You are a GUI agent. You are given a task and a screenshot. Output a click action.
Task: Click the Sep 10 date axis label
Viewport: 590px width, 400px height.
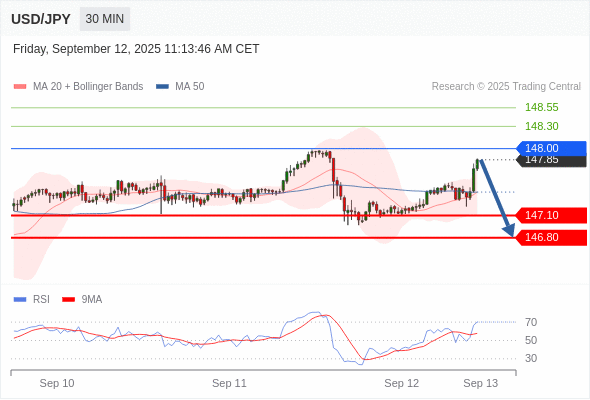click(x=57, y=383)
